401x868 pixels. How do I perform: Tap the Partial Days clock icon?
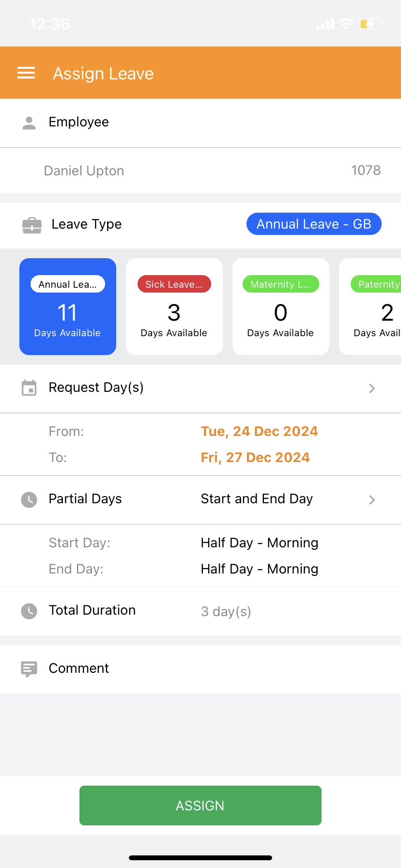coord(29,499)
